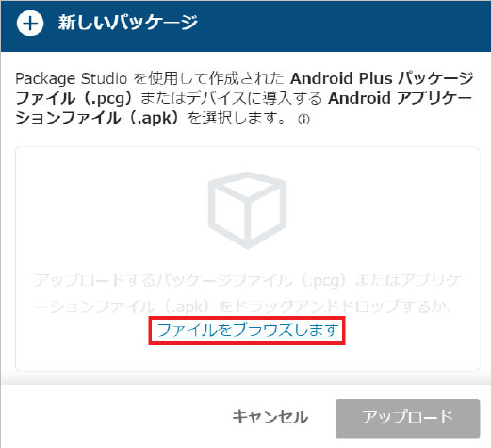
Task: Click the アップロード button
Action: (x=407, y=418)
